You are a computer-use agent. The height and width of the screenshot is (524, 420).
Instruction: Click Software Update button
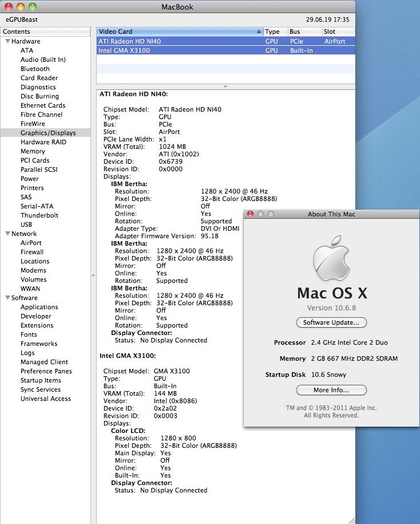click(x=331, y=322)
